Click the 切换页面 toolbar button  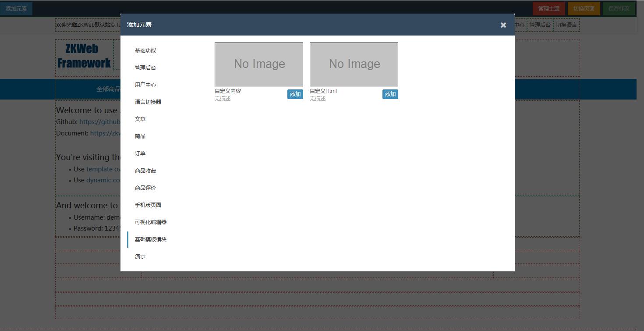click(x=584, y=8)
